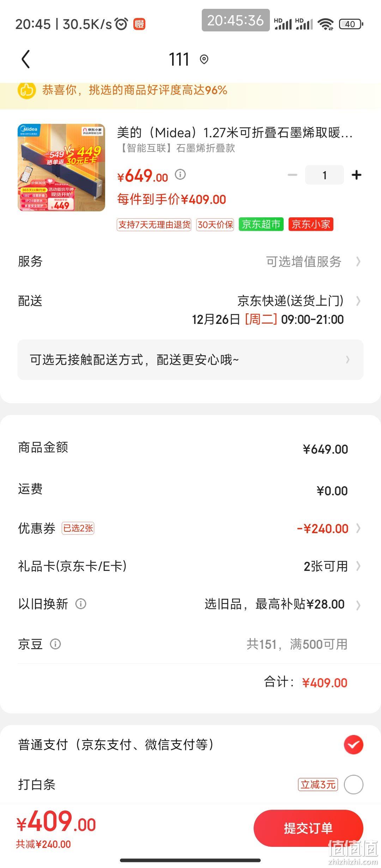Viewport: 381px width, 868px height.
Task: Tap the 提交订单 submit order button
Action: pyautogui.click(x=308, y=828)
